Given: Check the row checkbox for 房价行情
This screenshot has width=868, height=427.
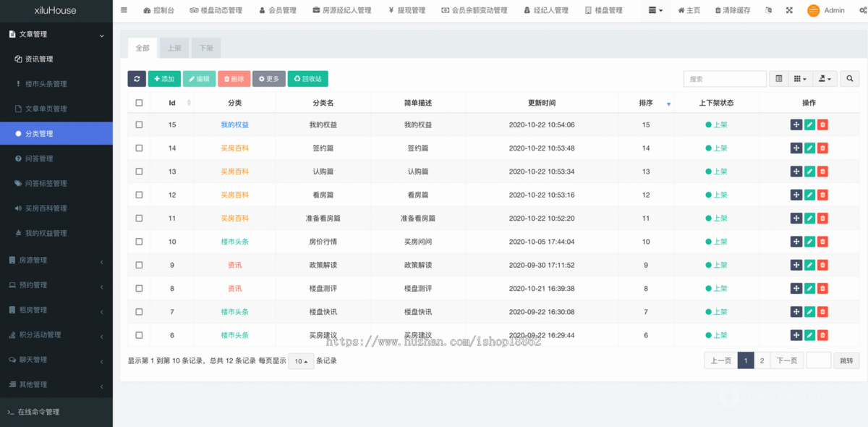Looking at the screenshot, I should 138,241.
